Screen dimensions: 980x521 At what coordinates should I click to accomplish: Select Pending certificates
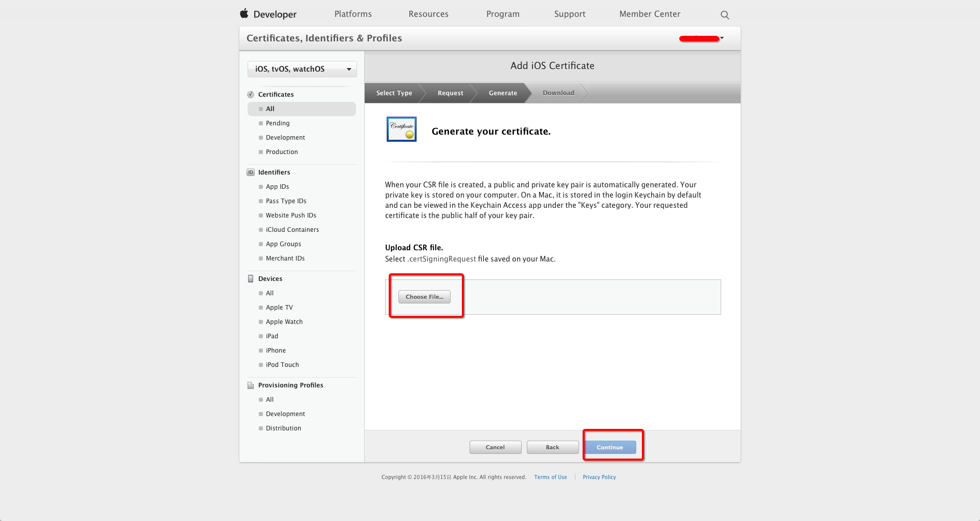[278, 123]
